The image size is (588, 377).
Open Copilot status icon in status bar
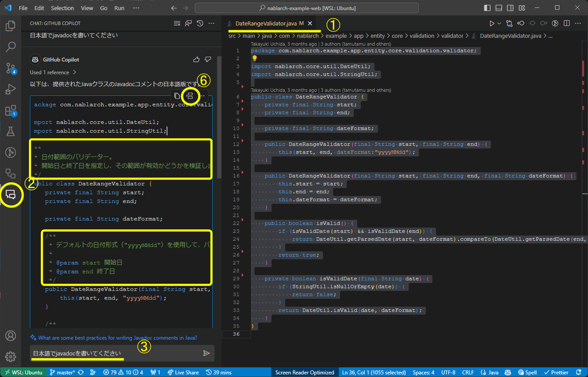(x=508, y=372)
